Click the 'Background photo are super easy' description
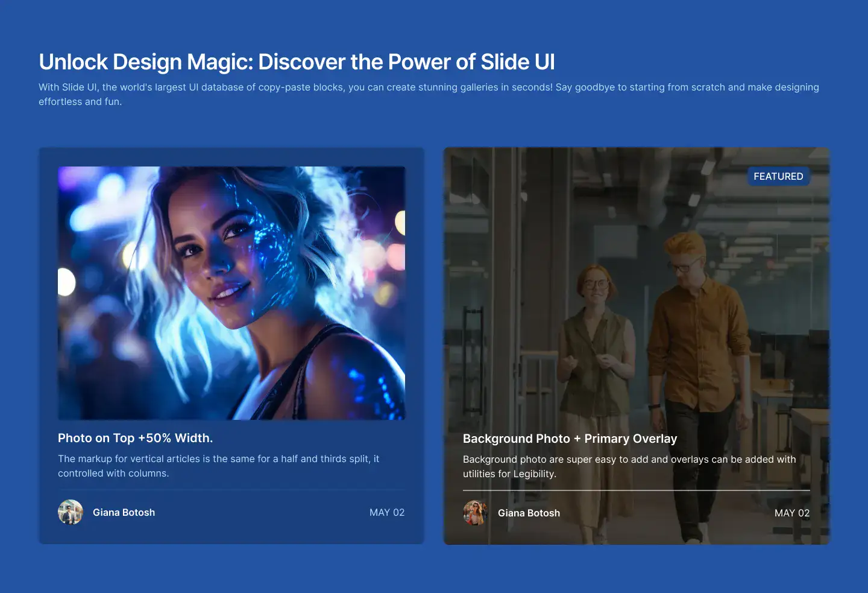The width and height of the screenshot is (868, 593). [x=629, y=466]
